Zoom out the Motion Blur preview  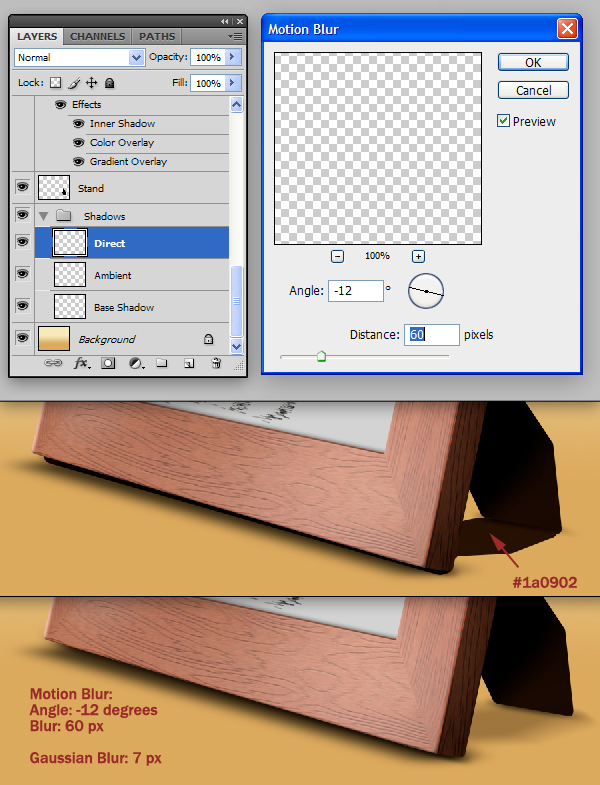[338, 256]
